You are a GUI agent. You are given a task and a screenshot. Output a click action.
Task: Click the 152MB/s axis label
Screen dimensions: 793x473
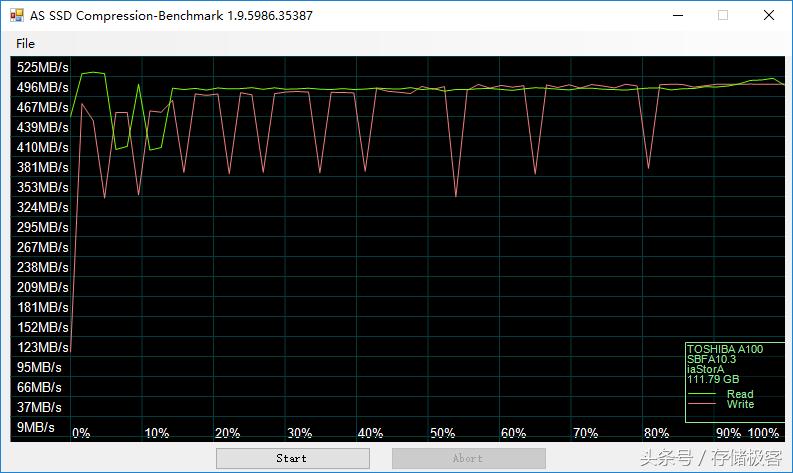pos(42,327)
